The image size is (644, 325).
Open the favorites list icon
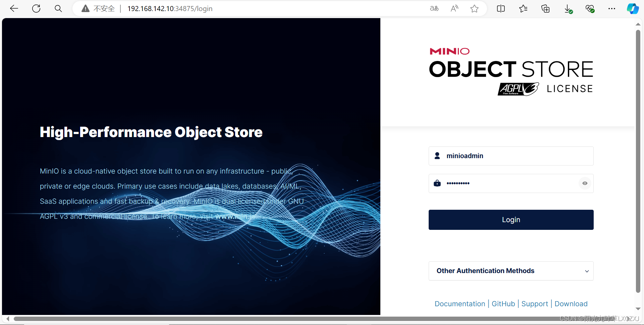pos(523,9)
